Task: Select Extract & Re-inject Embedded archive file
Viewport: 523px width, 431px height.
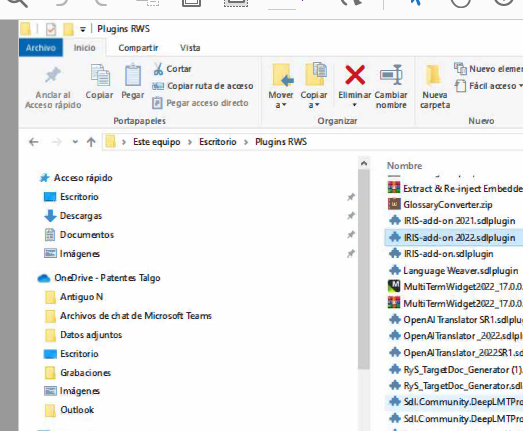Action: (455, 188)
